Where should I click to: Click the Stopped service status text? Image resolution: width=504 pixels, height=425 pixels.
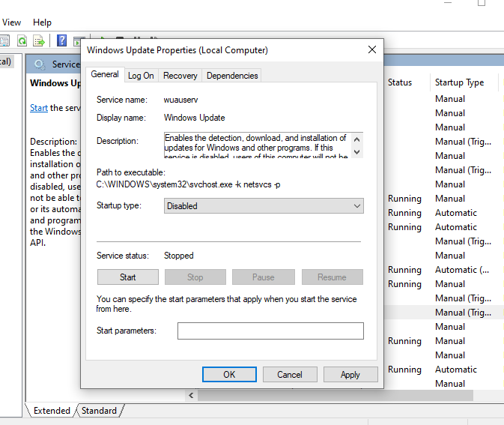pyautogui.click(x=179, y=256)
